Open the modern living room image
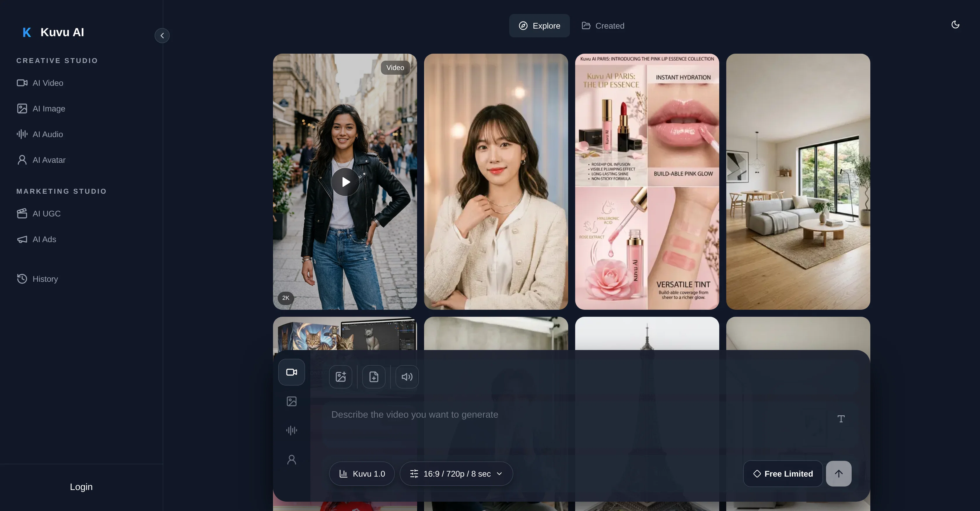The height and width of the screenshot is (511, 980). (x=798, y=181)
